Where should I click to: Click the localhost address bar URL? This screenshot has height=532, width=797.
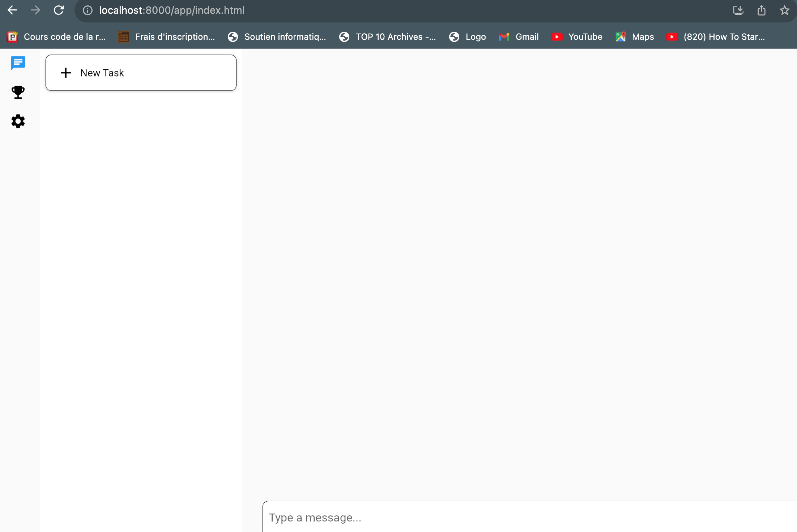coord(172,10)
